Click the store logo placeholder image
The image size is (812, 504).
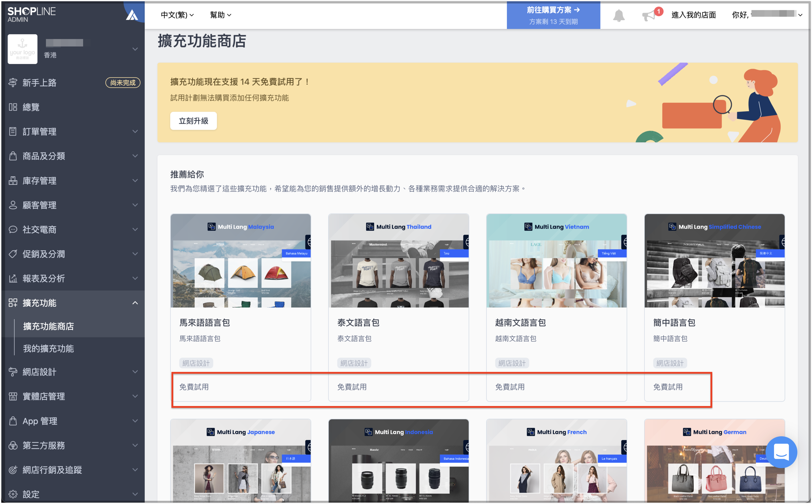click(x=22, y=49)
